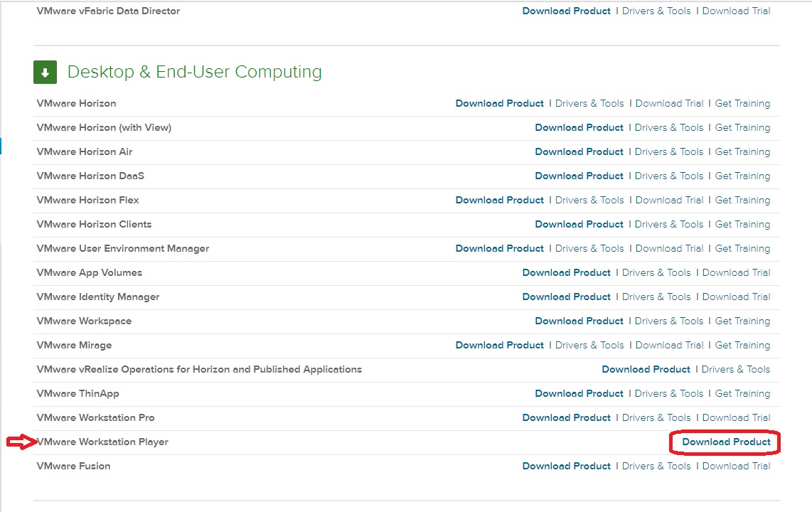Download Product for VMware Horizon Flex
The image size is (812, 512).
[500, 201]
